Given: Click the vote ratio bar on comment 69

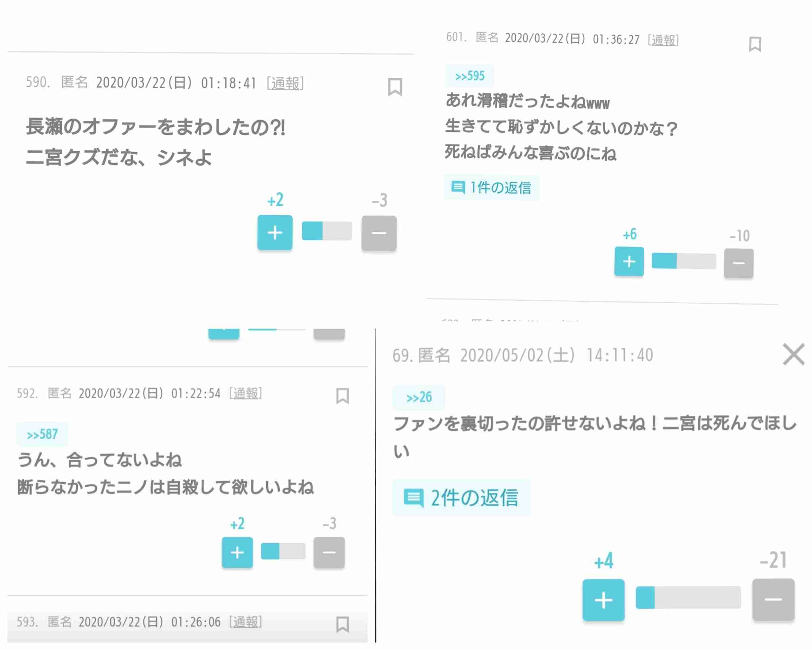Looking at the screenshot, I should pyautogui.click(x=688, y=597).
